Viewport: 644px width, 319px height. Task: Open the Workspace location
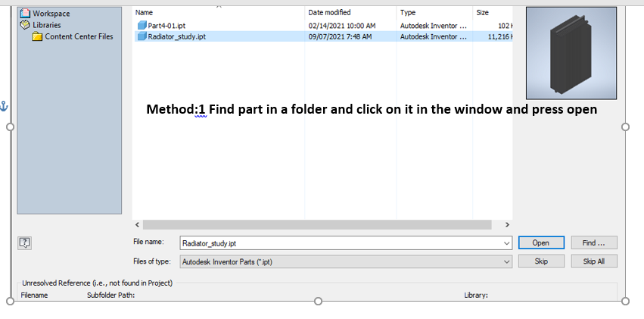(51, 14)
